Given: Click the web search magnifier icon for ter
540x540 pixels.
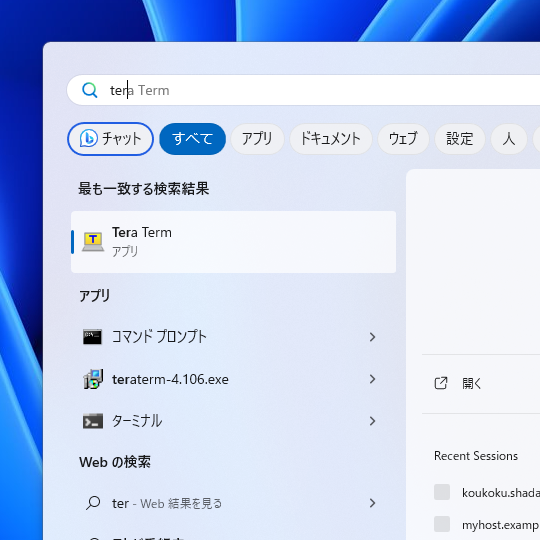Looking at the screenshot, I should click(x=93, y=503).
